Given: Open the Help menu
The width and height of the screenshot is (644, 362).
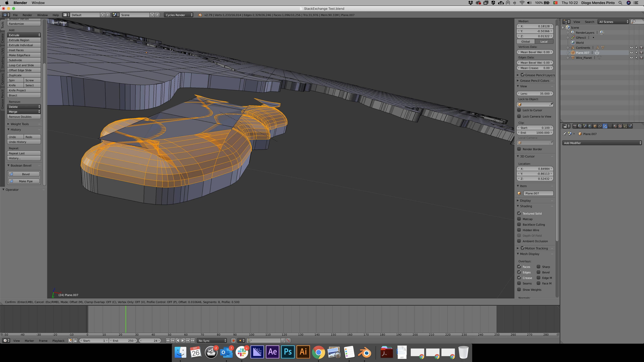Looking at the screenshot, I should pyautogui.click(x=56, y=15).
